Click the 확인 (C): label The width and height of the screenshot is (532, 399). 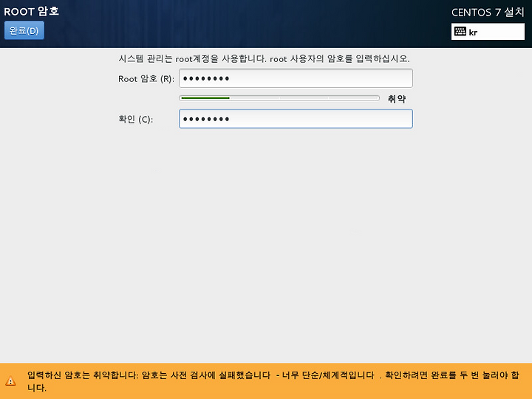click(x=136, y=120)
